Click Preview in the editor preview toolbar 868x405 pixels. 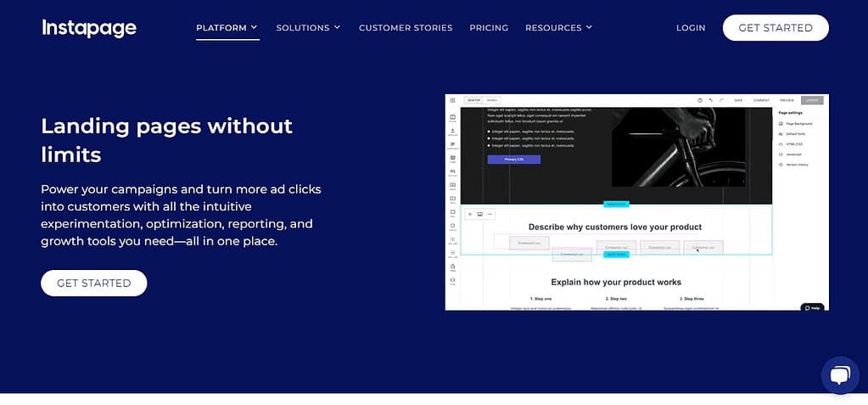[x=787, y=100]
